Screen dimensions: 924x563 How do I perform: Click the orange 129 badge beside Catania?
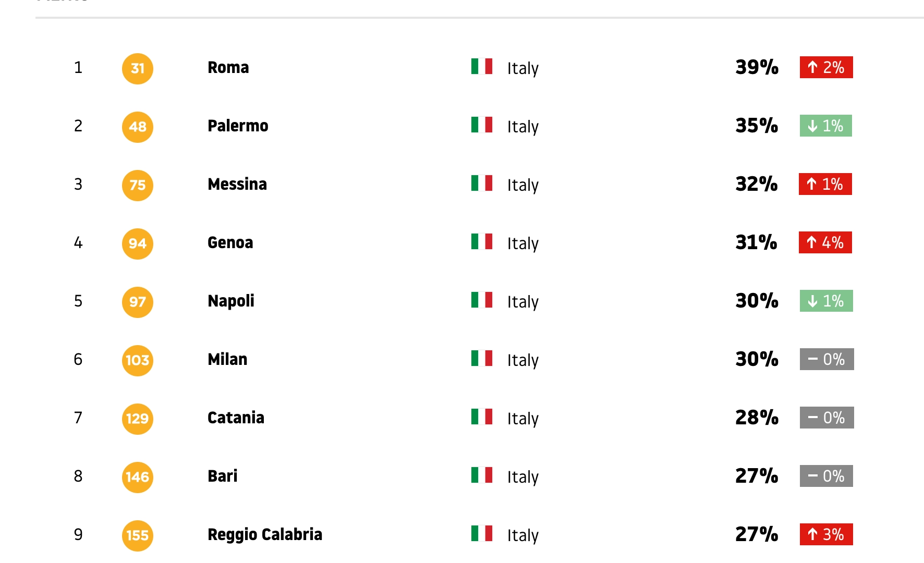(x=138, y=419)
